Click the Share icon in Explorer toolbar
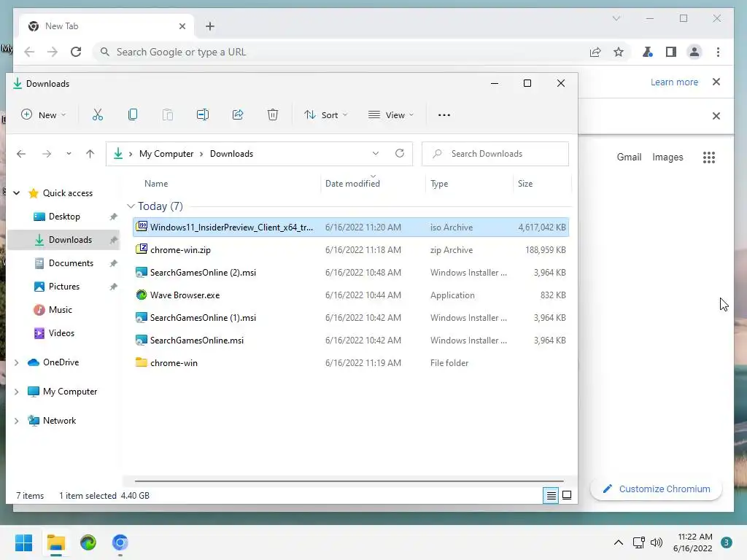747x560 pixels. (x=238, y=114)
